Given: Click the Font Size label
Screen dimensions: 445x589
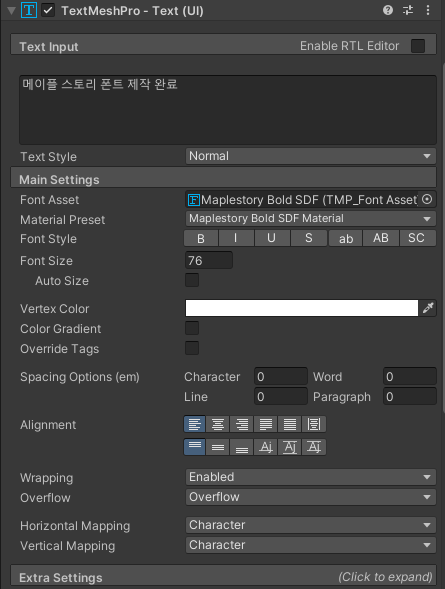Looking at the screenshot, I should coord(46,261).
